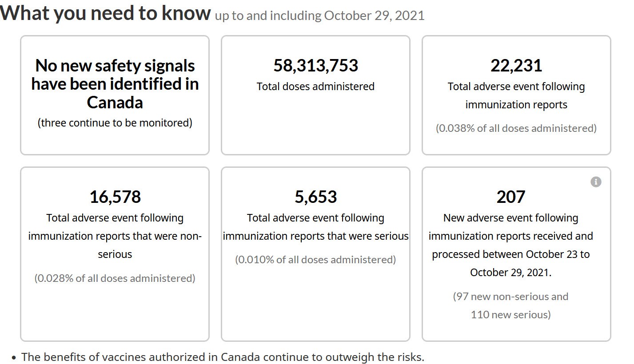Click the 207 new reports number
This screenshot has width=634, height=364.
pos(511,197)
